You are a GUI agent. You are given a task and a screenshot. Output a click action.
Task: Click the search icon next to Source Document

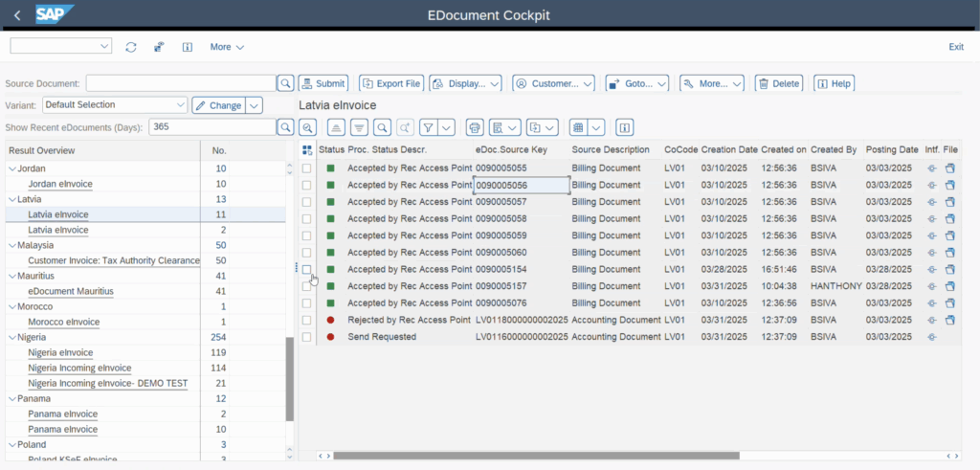(285, 83)
